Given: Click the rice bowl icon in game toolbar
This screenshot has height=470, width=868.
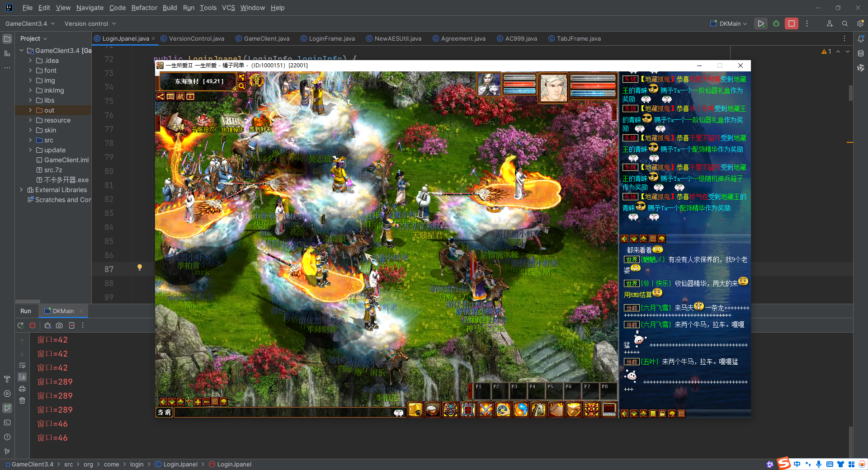Looking at the screenshot, I should (433, 410).
